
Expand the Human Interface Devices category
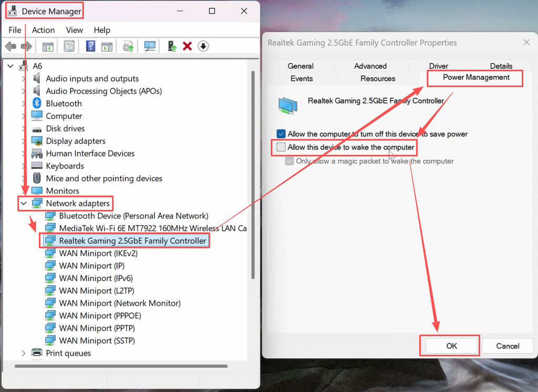point(23,153)
